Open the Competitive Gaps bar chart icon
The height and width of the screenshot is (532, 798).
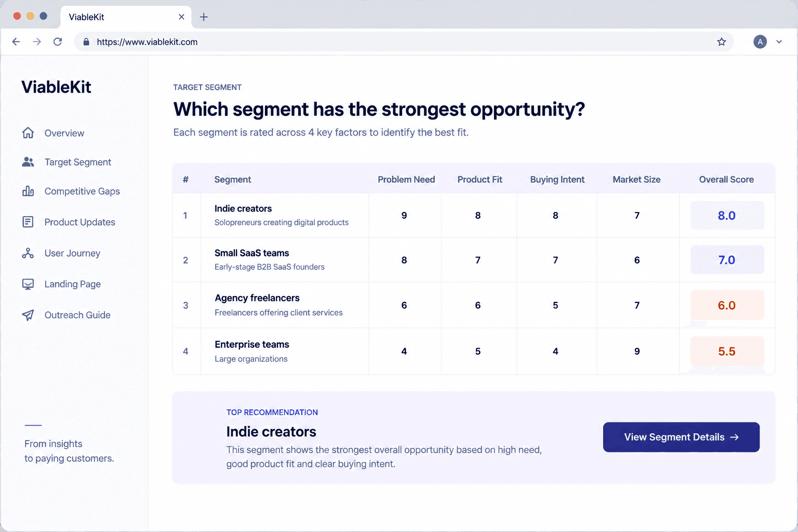[x=28, y=191]
